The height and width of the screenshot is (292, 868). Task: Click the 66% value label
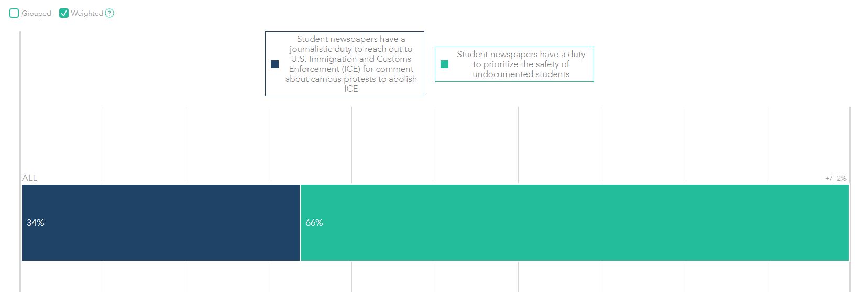click(x=314, y=223)
